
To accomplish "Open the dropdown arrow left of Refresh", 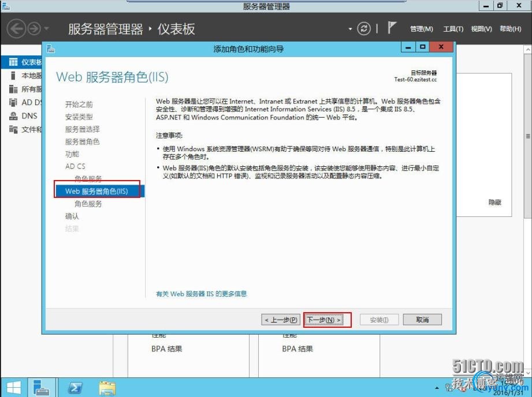I will coord(350,29).
